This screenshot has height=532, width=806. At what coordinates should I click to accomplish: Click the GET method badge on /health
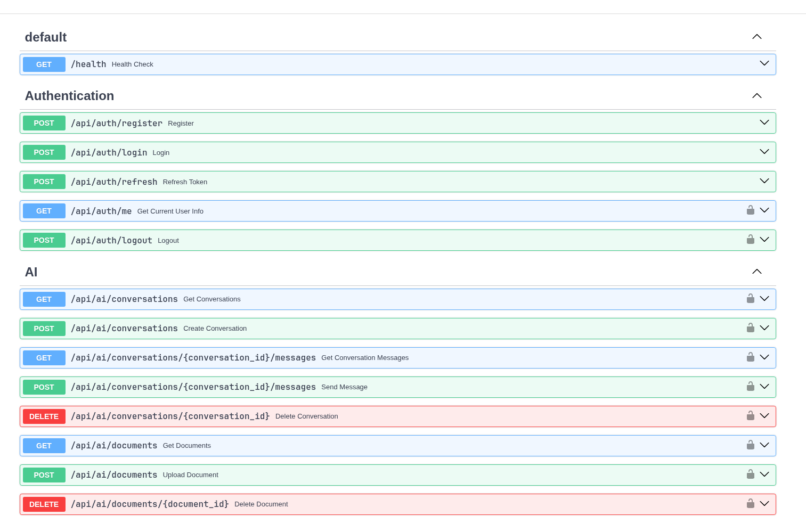pos(44,64)
